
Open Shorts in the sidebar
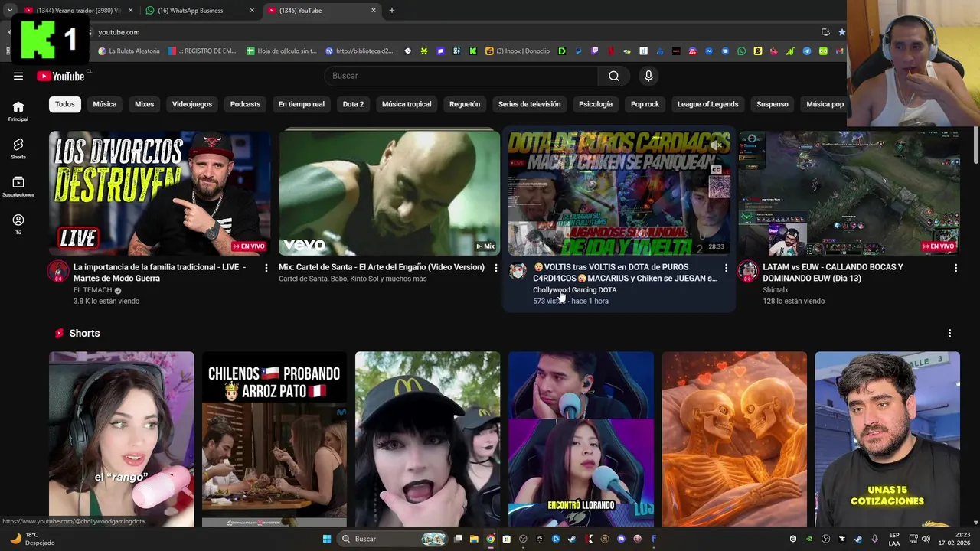(18, 148)
